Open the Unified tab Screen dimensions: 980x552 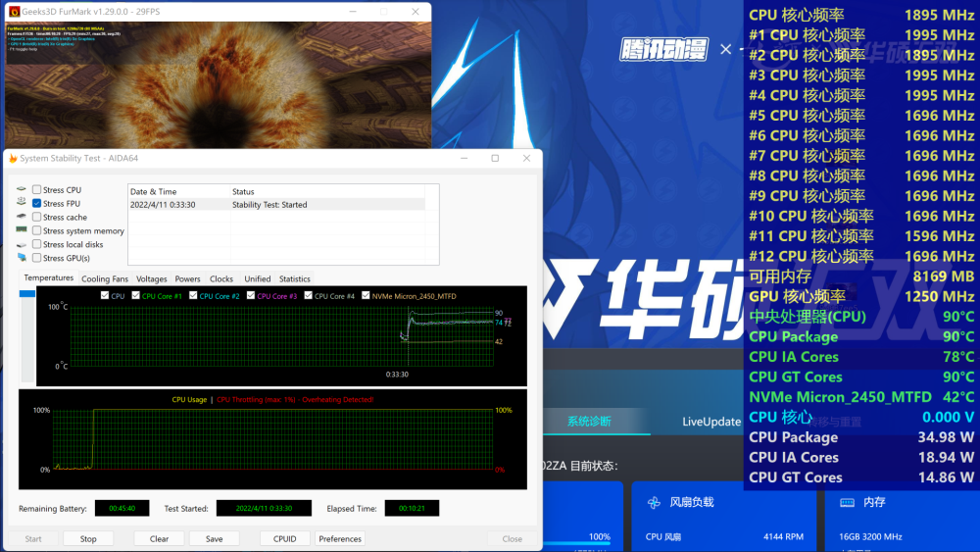[x=258, y=278]
